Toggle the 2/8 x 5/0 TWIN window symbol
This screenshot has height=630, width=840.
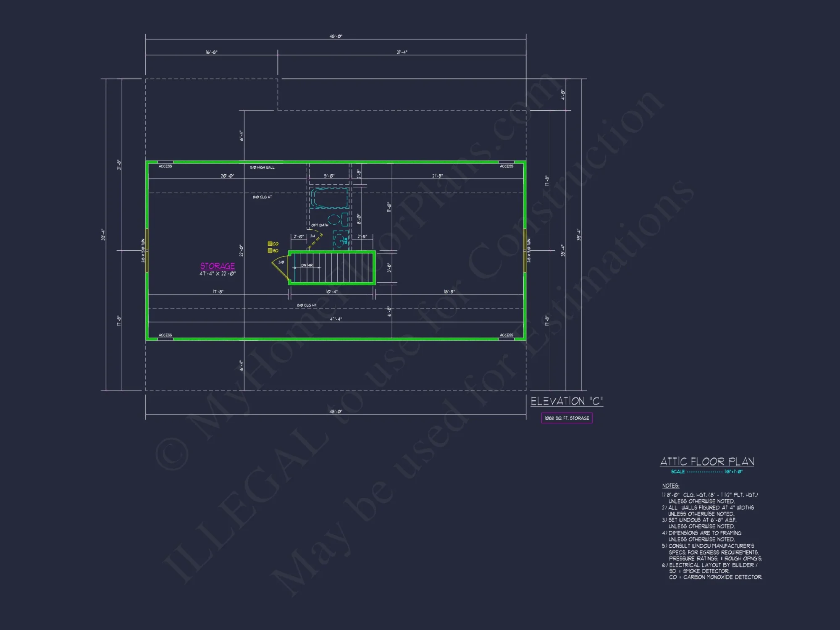coord(147,250)
